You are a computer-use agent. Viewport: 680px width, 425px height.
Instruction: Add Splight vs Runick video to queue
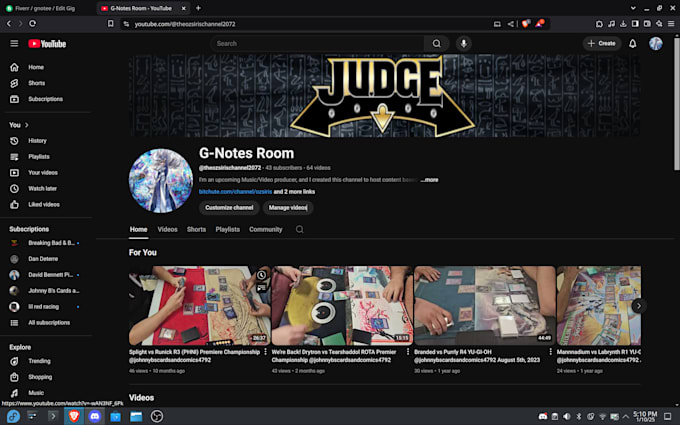[262, 288]
